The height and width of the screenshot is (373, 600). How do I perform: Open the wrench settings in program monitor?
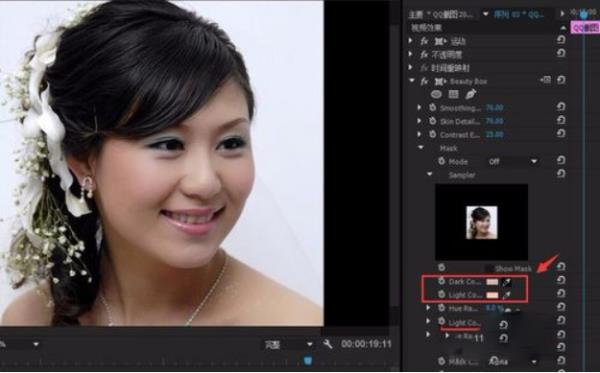(328, 344)
